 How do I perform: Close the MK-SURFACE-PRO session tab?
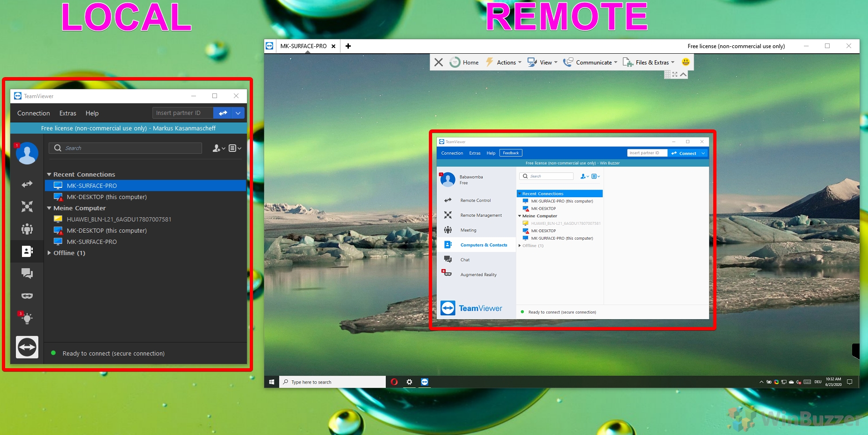tap(333, 46)
